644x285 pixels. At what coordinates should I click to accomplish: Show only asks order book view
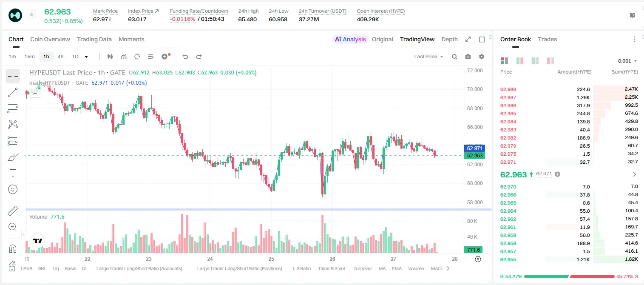[x=550, y=61]
